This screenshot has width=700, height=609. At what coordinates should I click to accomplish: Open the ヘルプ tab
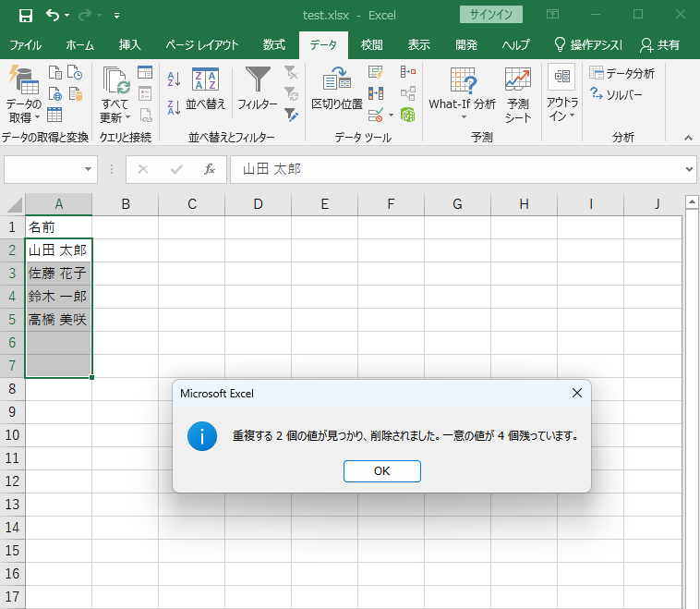[x=515, y=45]
